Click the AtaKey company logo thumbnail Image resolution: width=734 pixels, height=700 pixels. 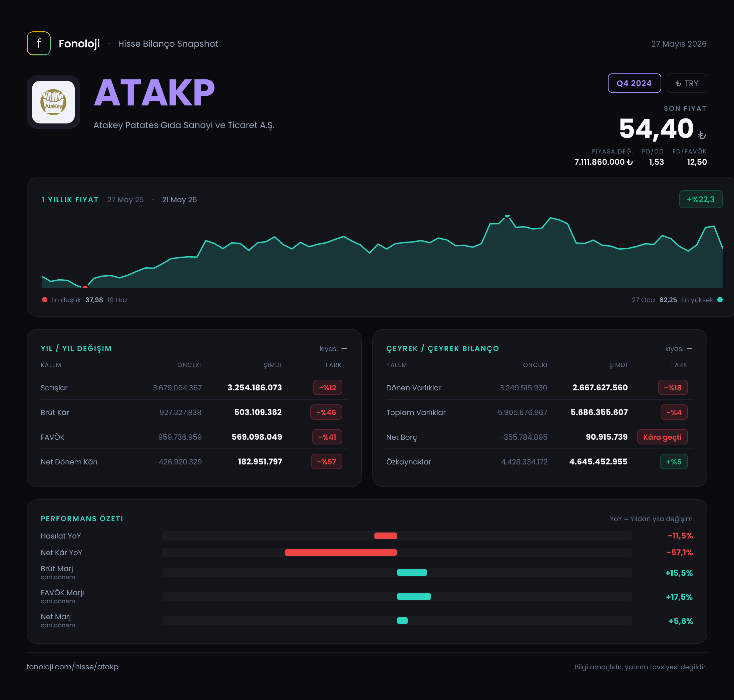click(53, 102)
